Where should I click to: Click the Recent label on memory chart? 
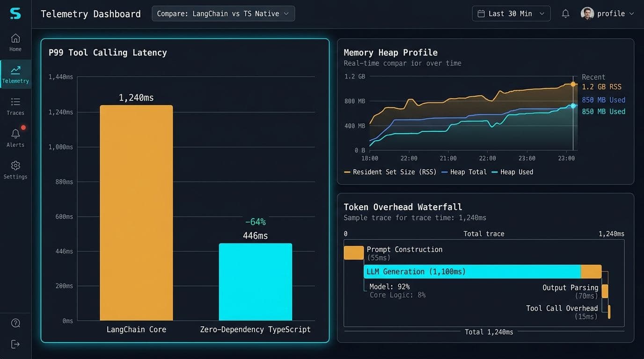[x=593, y=77]
